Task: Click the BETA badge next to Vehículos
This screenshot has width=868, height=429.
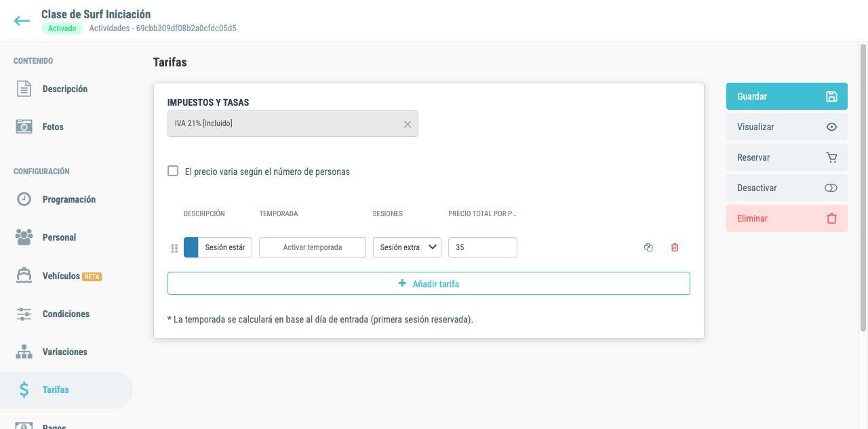Action: pos(92,277)
